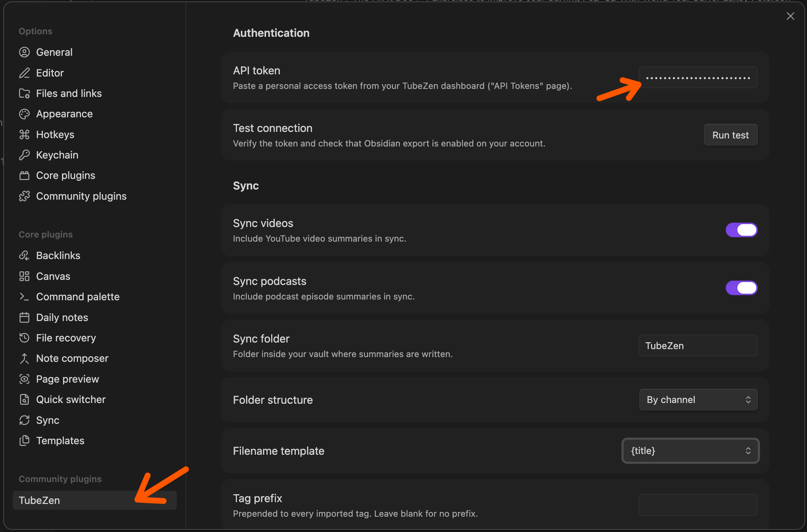Click the Command palette sidebar label
Viewport: 807px width, 532px height.
tap(78, 297)
